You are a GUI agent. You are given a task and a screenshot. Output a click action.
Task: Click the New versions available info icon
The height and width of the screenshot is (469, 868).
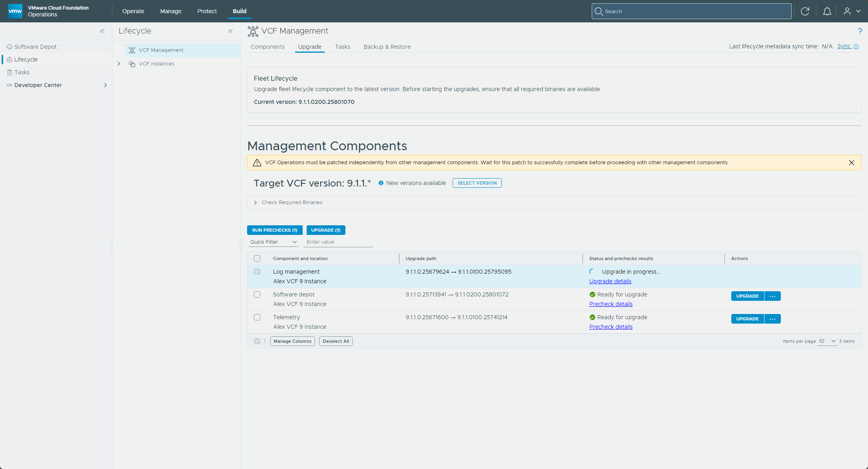[381, 183]
